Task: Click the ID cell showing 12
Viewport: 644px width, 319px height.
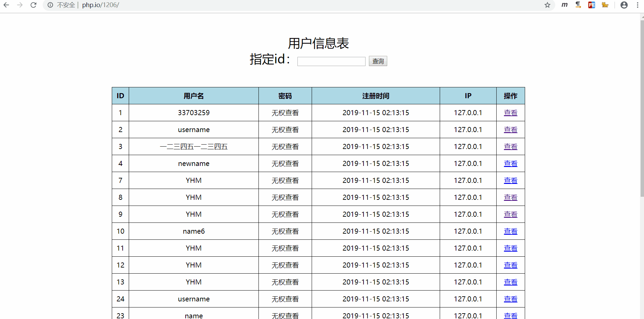Action: [120, 265]
